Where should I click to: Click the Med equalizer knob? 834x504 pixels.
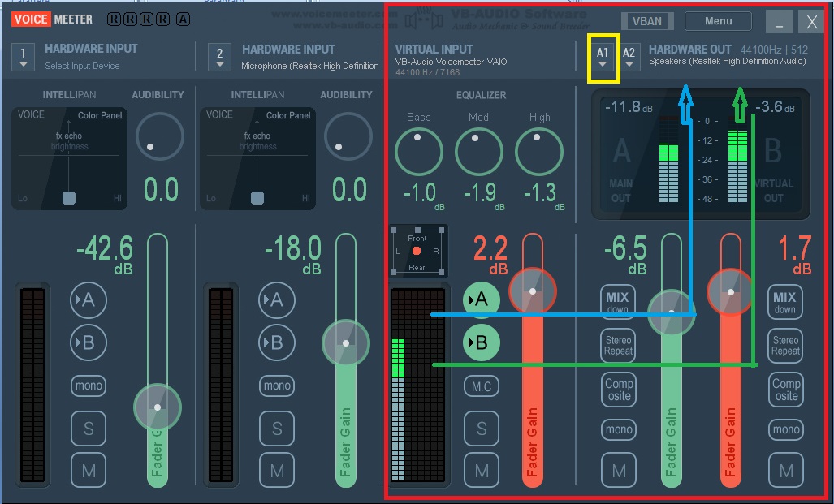point(478,152)
